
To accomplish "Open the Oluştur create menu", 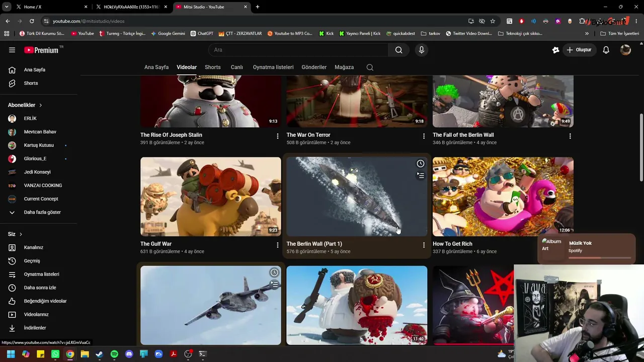I will click(x=579, y=50).
